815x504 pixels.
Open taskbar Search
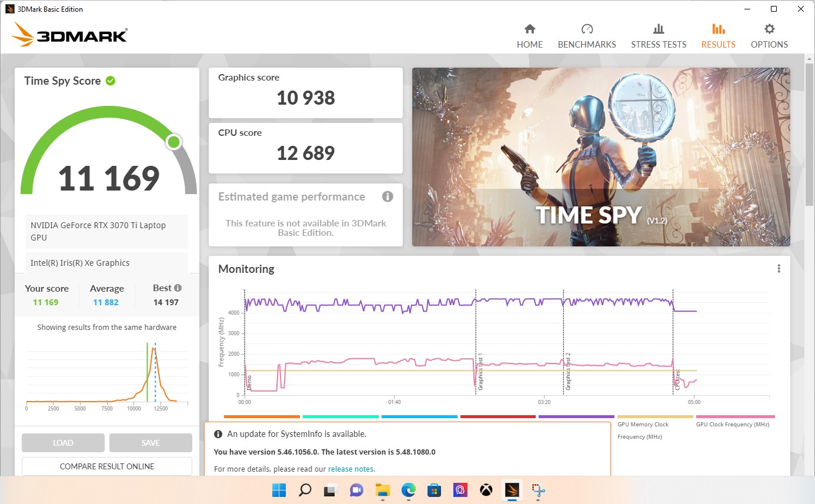click(305, 490)
